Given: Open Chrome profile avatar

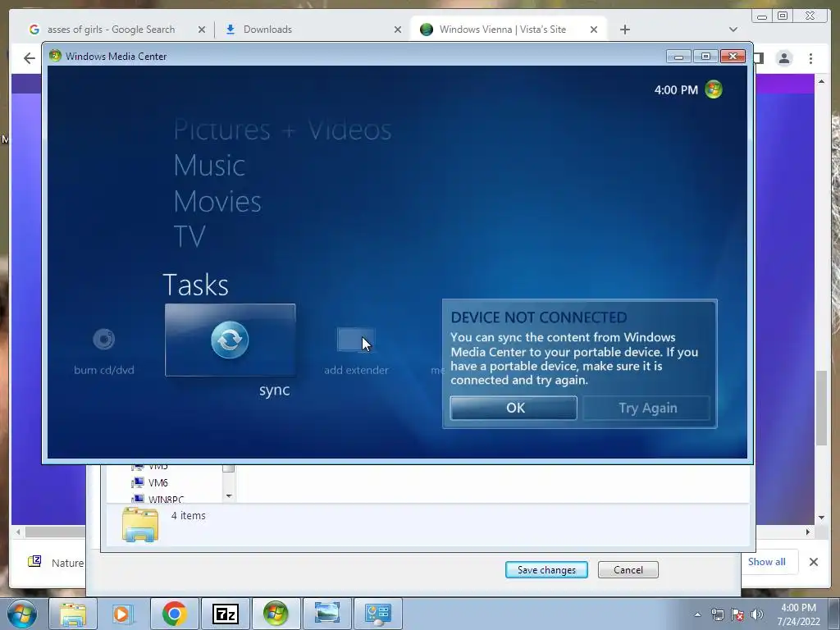Looking at the screenshot, I should (x=784, y=58).
